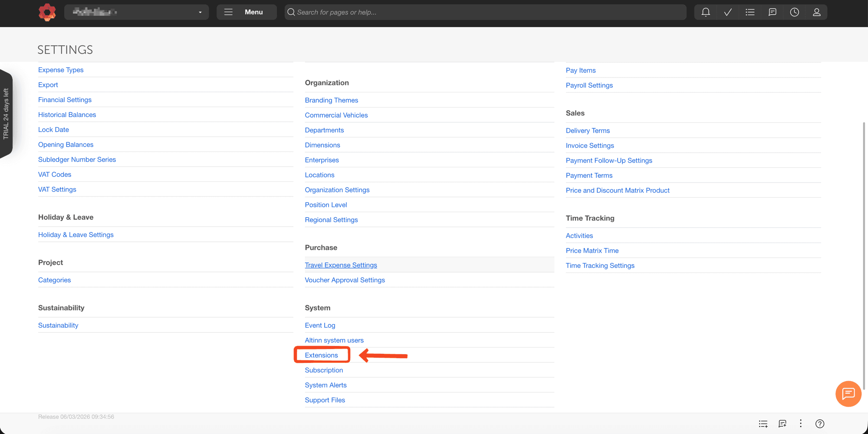Open the Menu hamburger button
Image resolution: width=868 pixels, height=434 pixels.
pyautogui.click(x=246, y=12)
